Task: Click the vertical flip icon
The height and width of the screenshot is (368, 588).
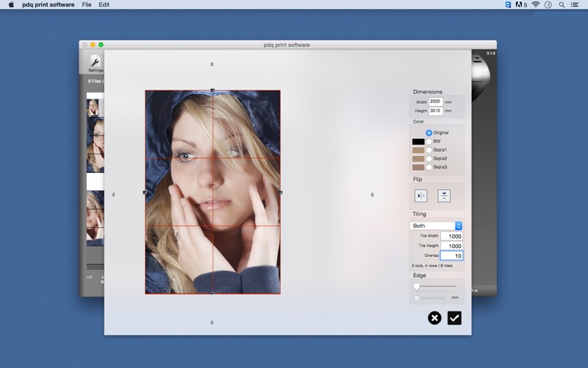Action: [x=444, y=196]
